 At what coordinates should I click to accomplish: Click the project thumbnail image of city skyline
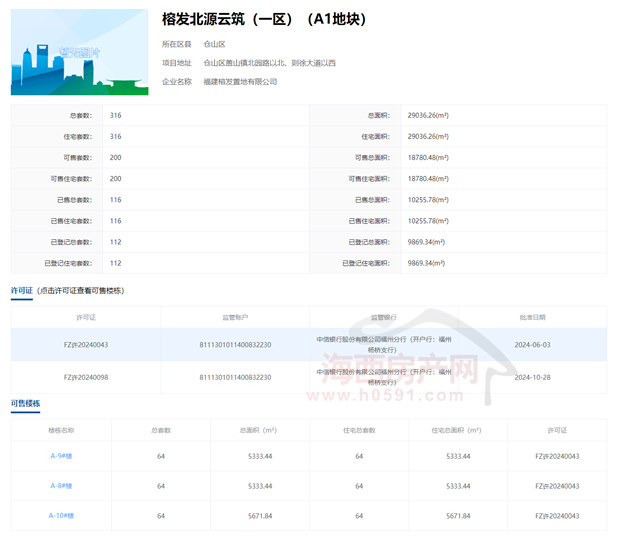[79, 52]
